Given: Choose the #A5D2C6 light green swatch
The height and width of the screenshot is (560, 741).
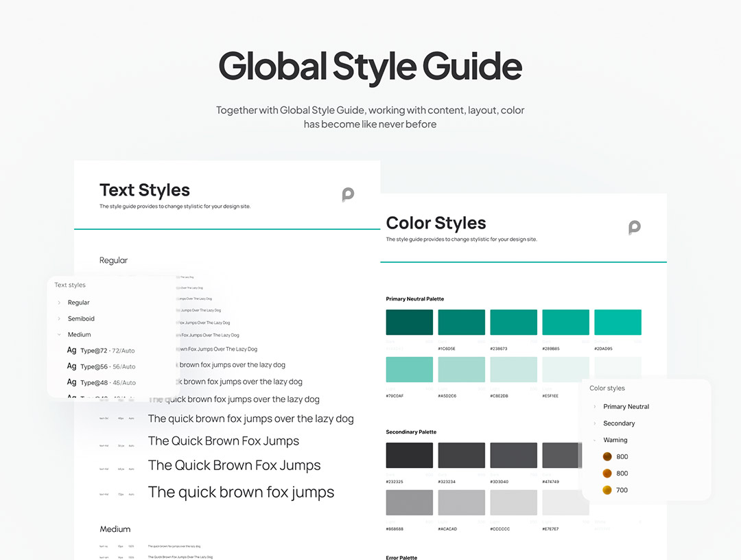Looking at the screenshot, I should point(461,369).
